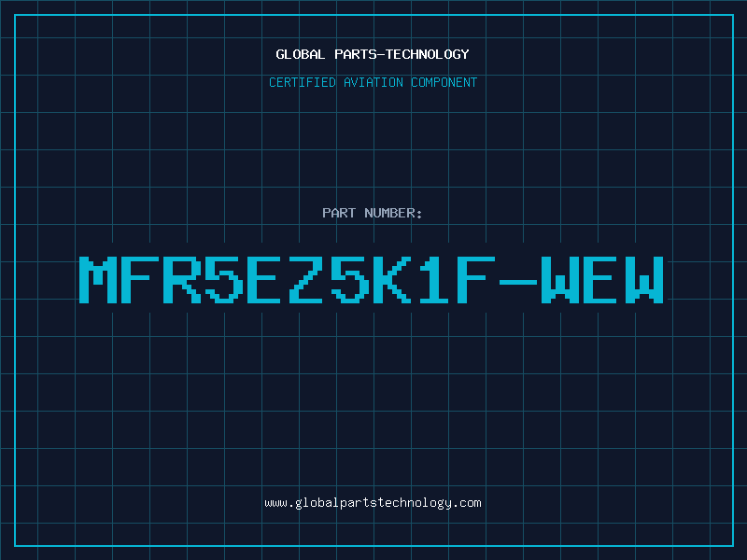The height and width of the screenshot is (560, 747).
Task: Click the MFR5EZ5K1F-WEW part number
Action: point(372,280)
